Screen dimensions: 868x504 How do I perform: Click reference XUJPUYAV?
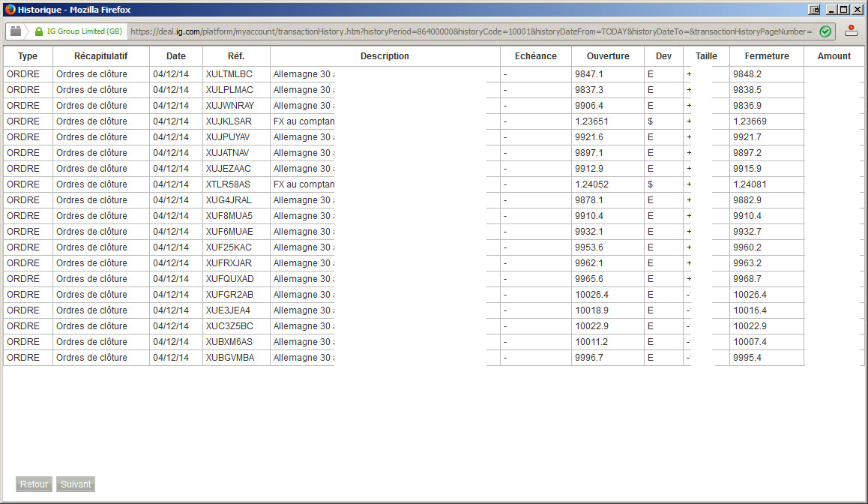click(x=228, y=137)
